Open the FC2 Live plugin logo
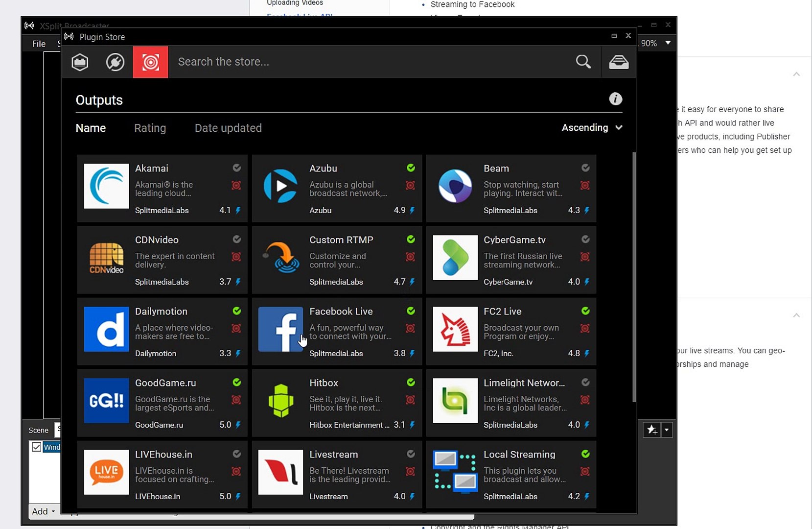This screenshot has height=529, width=812. pos(455,329)
